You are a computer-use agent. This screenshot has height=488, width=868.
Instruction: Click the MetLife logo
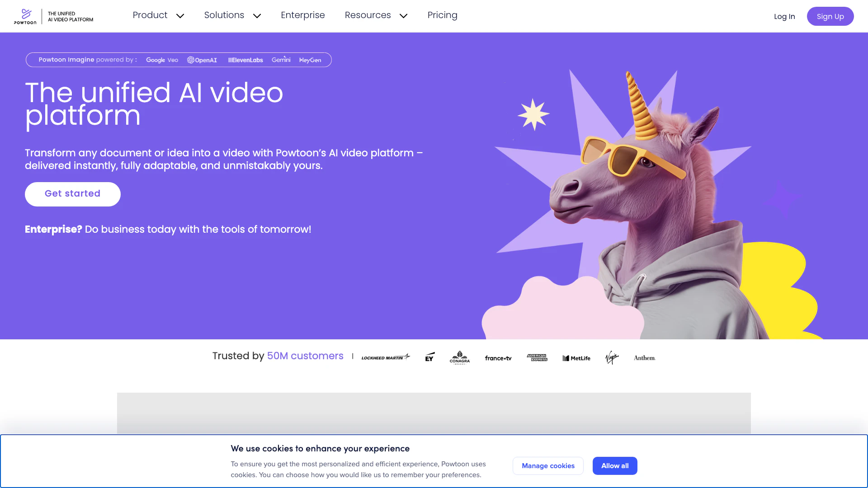(576, 358)
